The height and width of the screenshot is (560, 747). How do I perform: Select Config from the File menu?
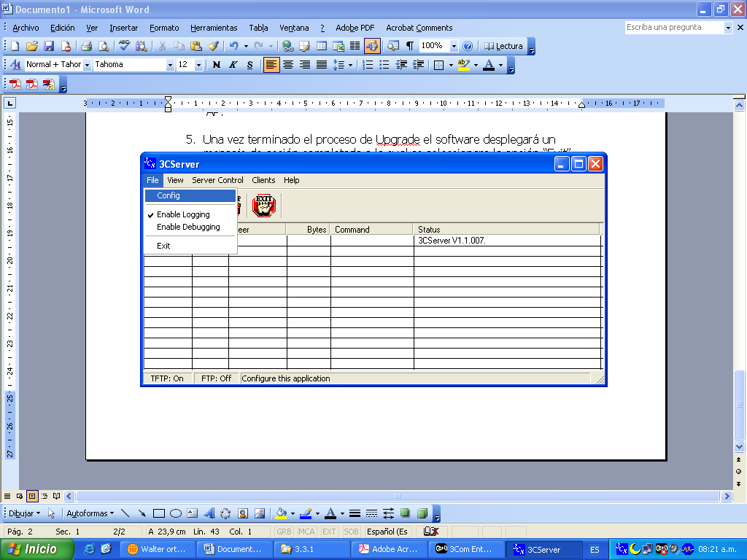(x=169, y=195)
